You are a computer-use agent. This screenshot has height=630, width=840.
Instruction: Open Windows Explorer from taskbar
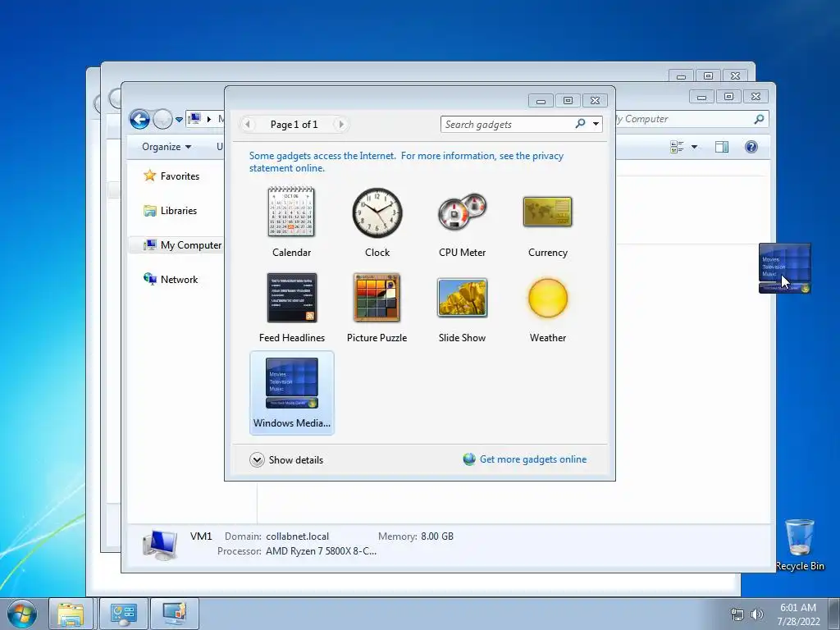[71, 614]
